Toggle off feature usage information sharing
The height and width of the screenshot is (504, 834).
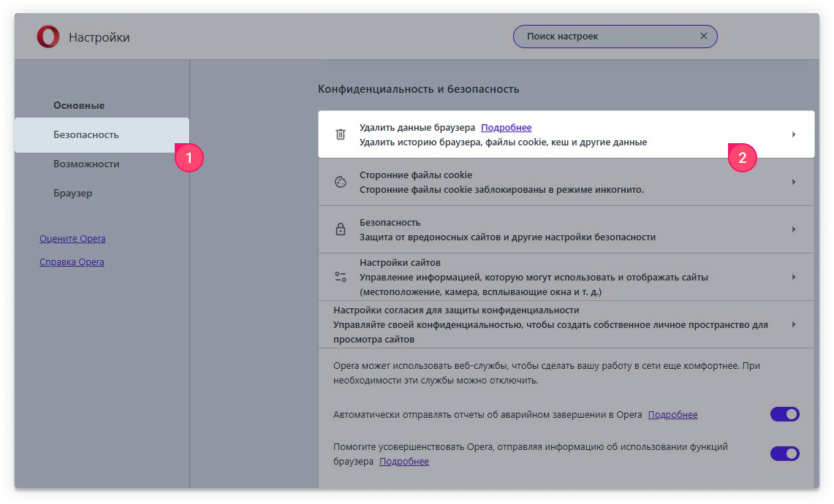(784, 454)
